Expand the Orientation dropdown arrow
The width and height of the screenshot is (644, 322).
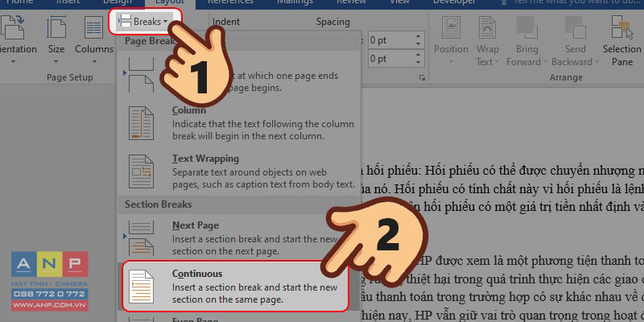[13, 62]
